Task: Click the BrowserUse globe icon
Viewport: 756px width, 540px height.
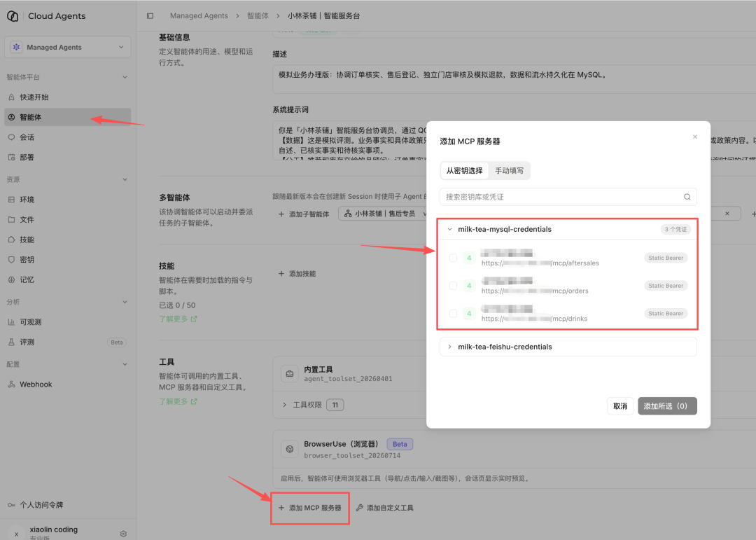Action: point(290,449)
